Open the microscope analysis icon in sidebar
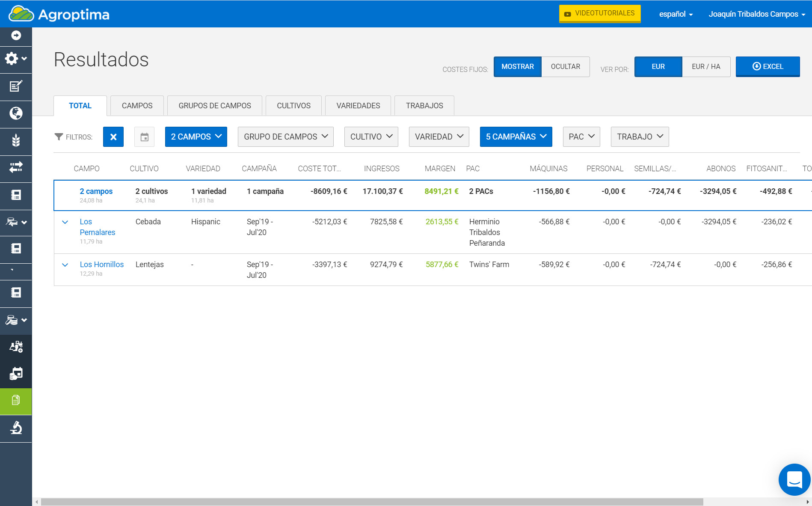Image resolution: width=812 pixels, height=506 pixels. coord(16,428)
